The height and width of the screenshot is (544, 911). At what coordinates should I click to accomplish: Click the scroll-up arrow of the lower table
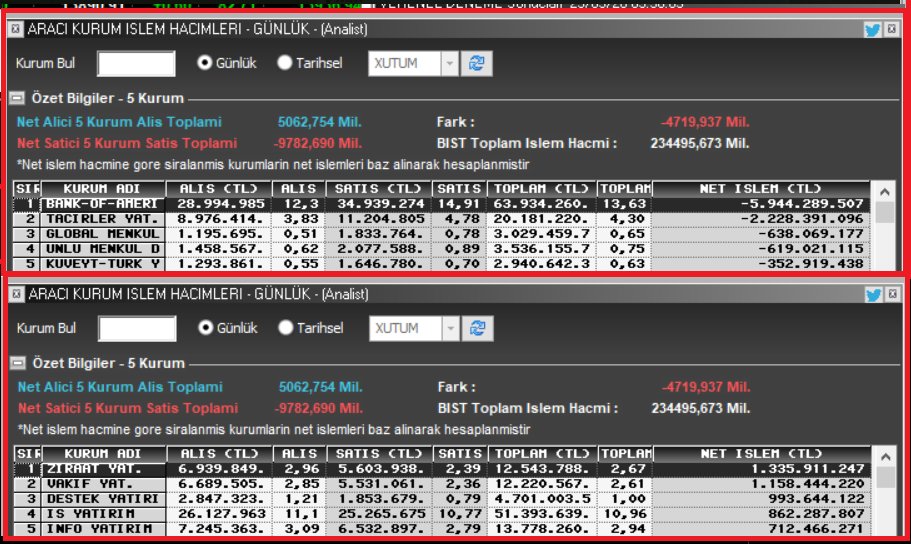click(885, 456)
